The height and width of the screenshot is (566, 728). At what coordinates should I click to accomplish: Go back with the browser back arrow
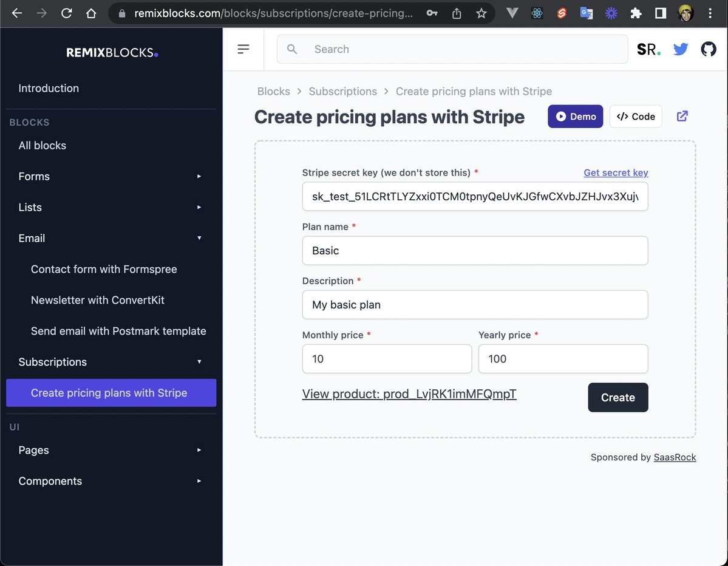pyautogui.click(x=17, y=13)
